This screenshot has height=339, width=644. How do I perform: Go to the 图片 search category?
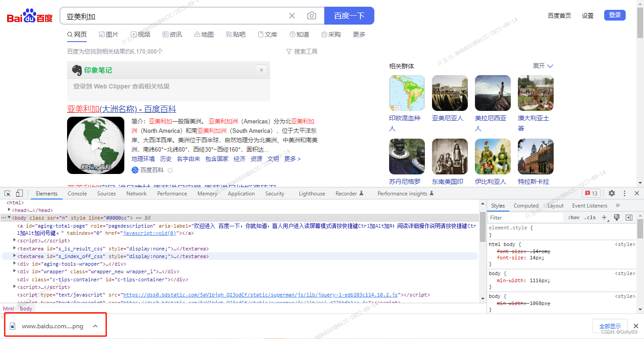tap(109, 34)
